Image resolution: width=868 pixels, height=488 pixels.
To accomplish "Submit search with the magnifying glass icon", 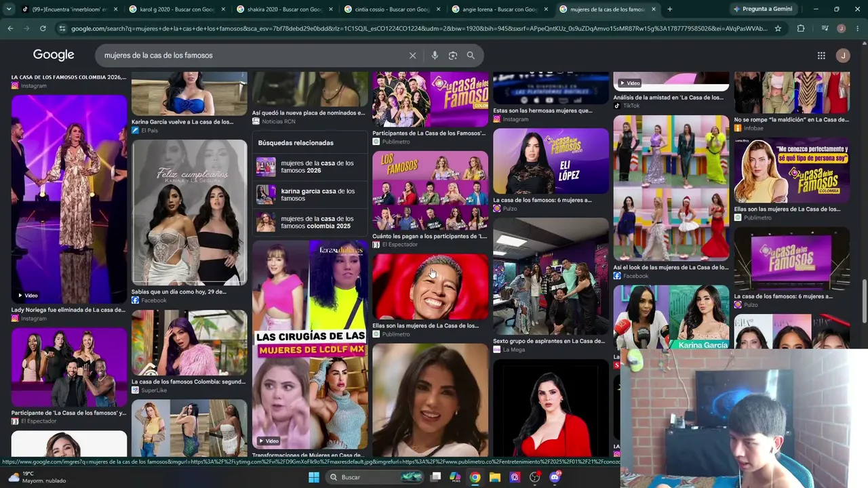I will [x=471, y=56].
